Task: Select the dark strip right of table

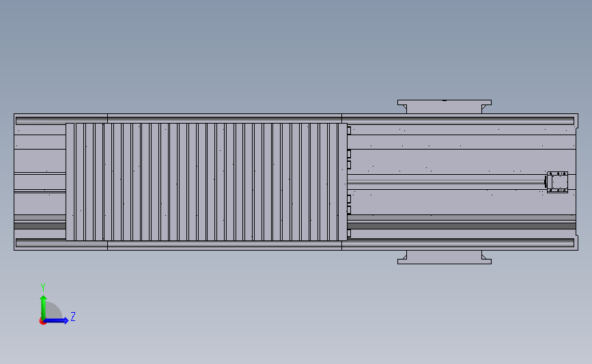Action: click(x=462, y=226)
